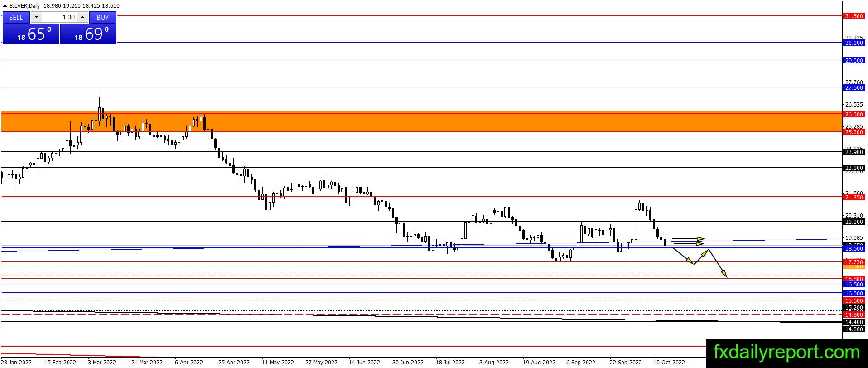Decrease trade volume with down arrow
Image resolution: width=868 pixels, height=368 pixels.
pyautogui.click(x=36, y=17)
